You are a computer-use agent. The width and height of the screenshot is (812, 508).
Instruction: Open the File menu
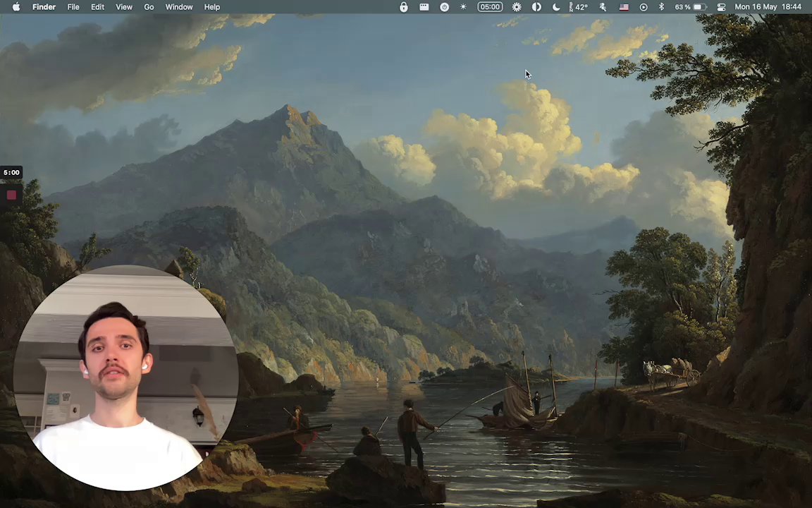(73, 7)
